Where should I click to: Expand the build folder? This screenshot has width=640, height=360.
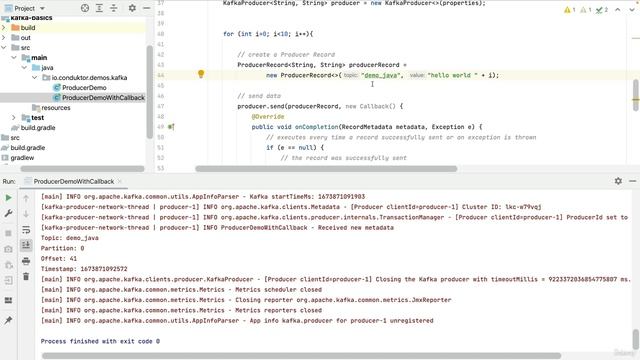click(x=4, y=27)
